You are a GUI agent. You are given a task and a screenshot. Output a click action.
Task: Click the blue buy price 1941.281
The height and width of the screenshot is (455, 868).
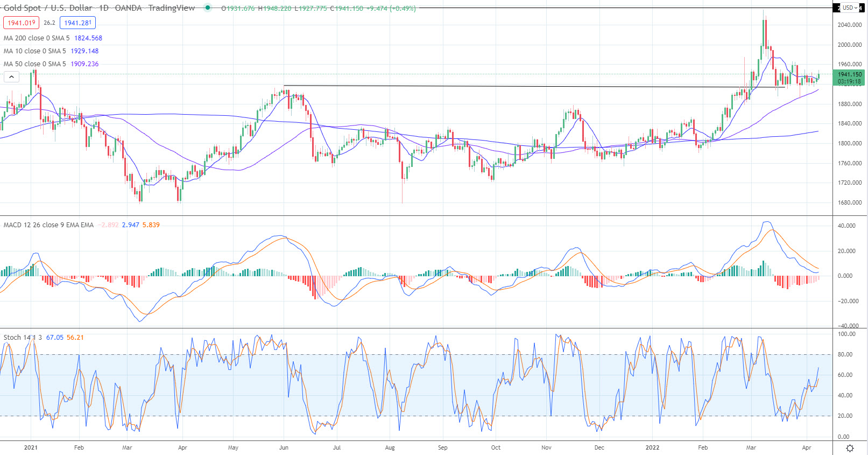[78, 23]
